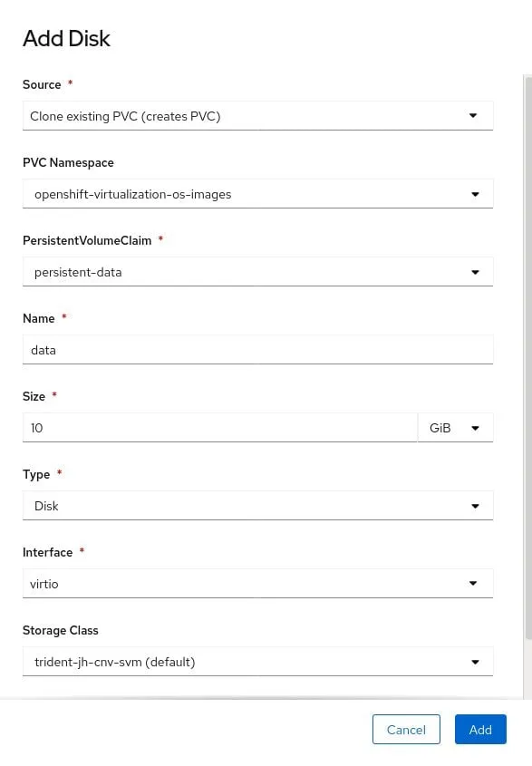Click the Name field containing data
The image size is (532, 766).
[258, 349]
